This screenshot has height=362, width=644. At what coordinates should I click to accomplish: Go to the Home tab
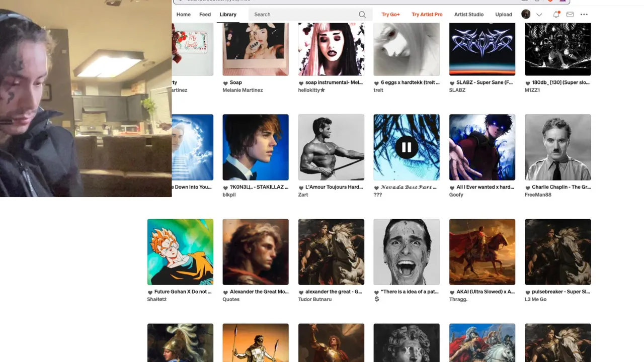[183, 15]
